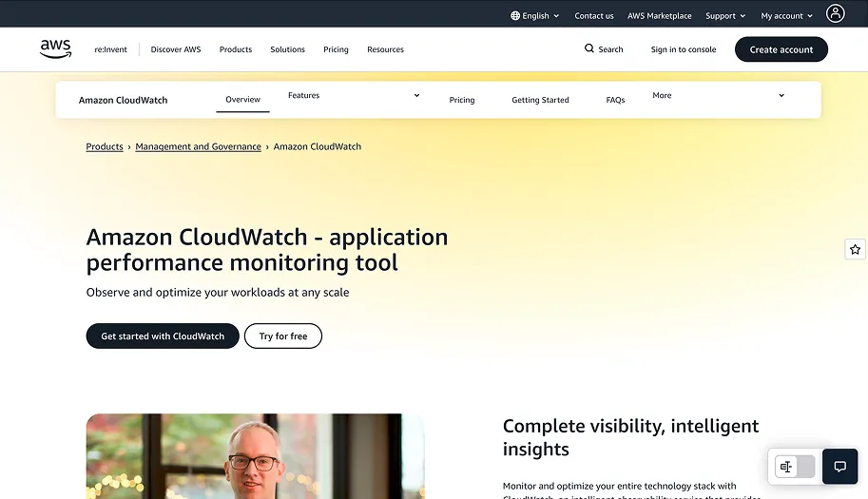Viewport: 868px width, 499px height.
Task: Click Sign in to console
Action: pos(684,49)
